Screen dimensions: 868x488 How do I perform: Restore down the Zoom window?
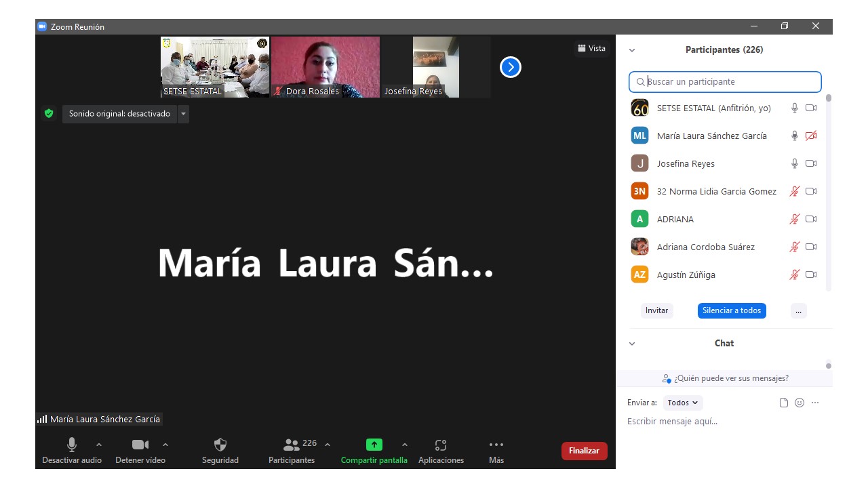pos(785,26)
